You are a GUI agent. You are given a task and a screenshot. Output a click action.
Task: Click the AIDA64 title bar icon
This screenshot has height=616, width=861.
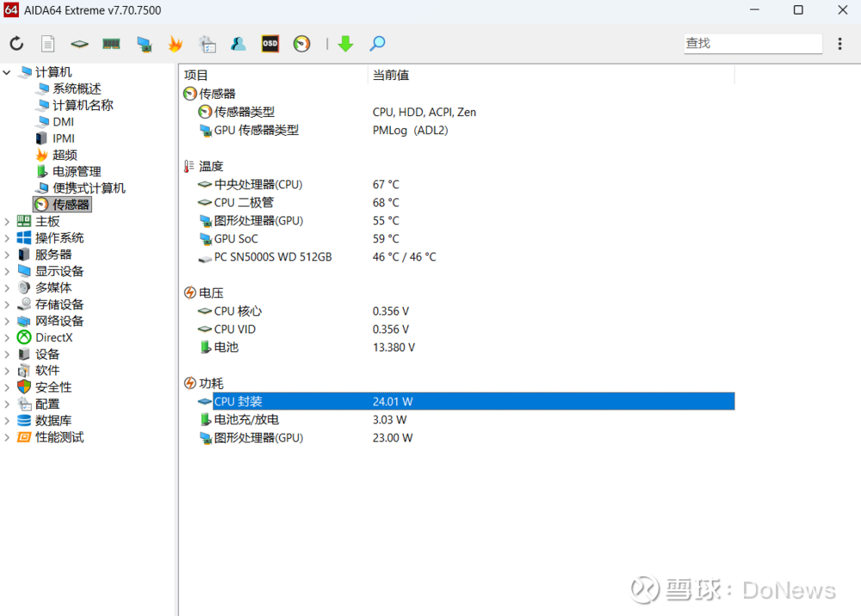[x=11, y=9]
